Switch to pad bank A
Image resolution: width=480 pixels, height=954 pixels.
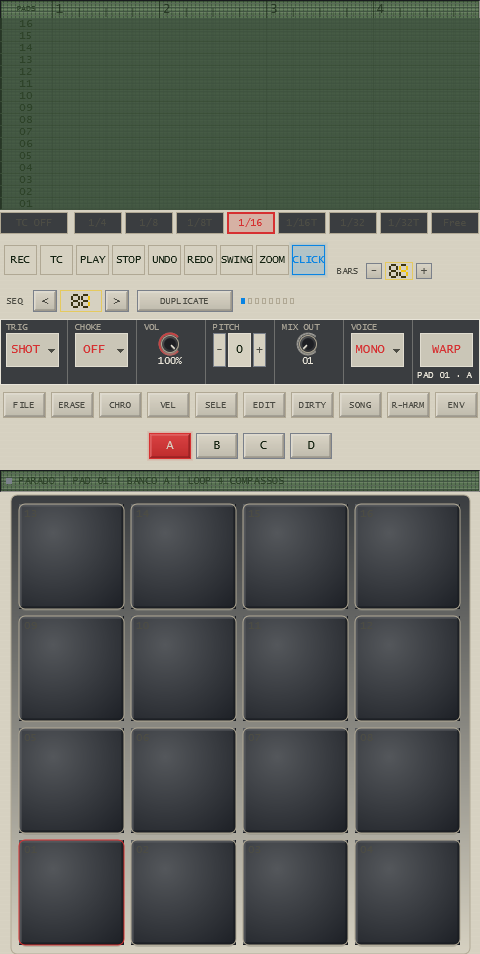[170, 445]
